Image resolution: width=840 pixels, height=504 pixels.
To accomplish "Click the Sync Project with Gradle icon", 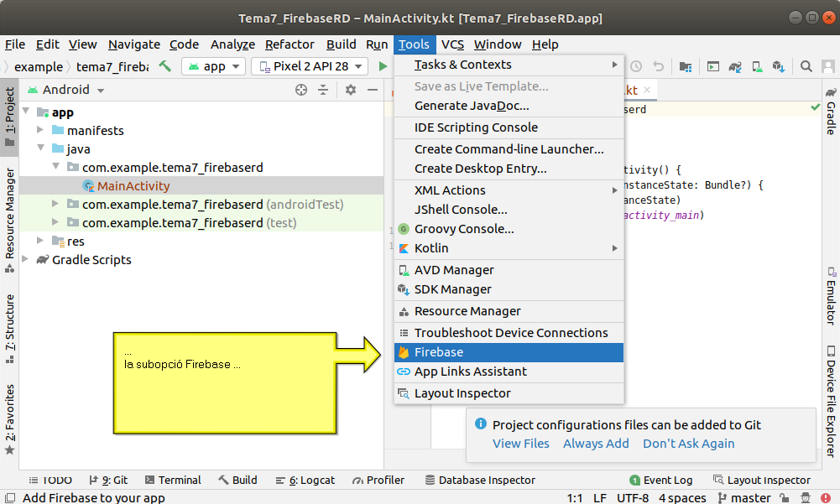I will (735, 66).
